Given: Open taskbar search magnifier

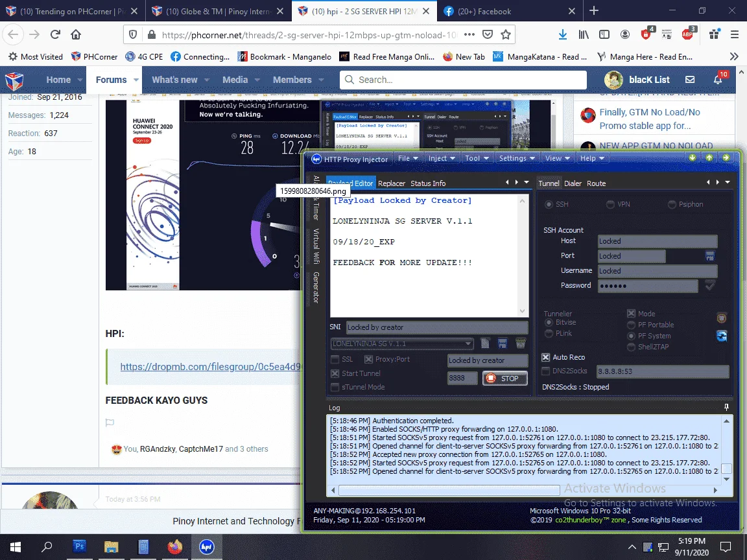Looking at the screenshot, I should click(47, 546).
